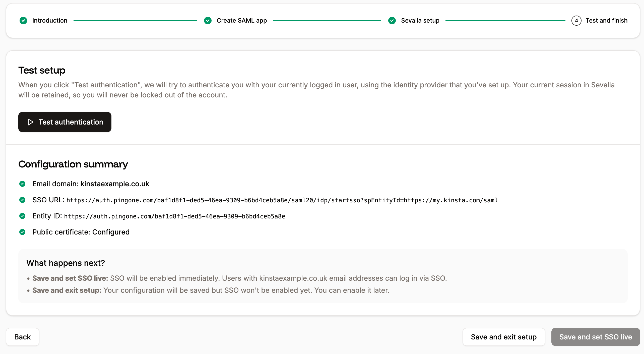Click the Introduction step checkmark icon
Image resolution: width=644 pixels, height=354 pixels.
pyautogui.click(x=23, y=21)
